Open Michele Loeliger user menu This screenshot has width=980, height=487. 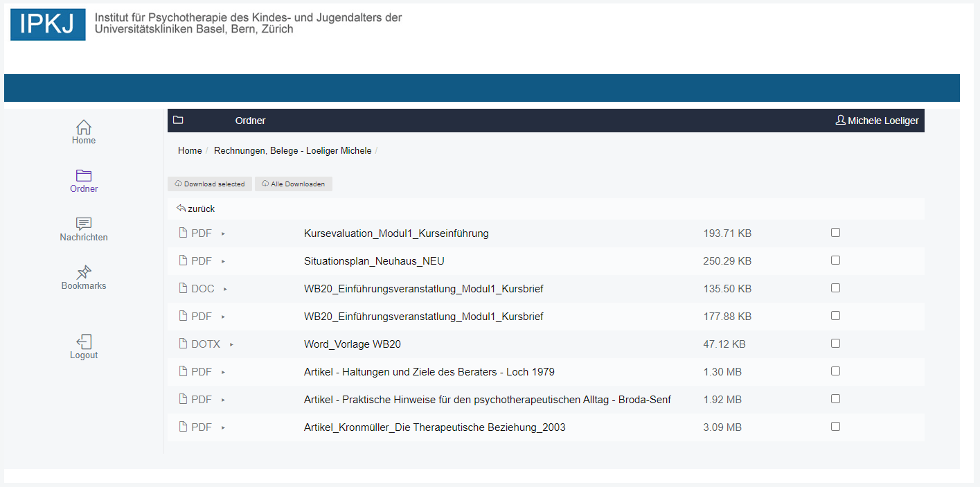[x=877, y=121]
